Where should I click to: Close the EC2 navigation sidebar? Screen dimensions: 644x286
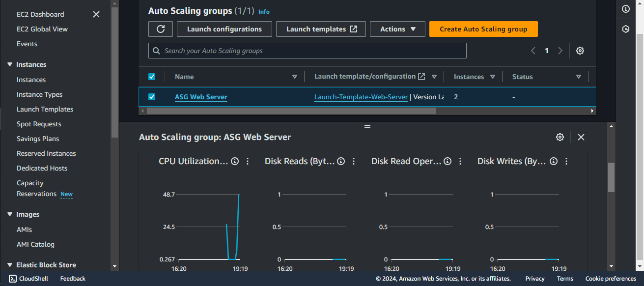(x=96, y=14)
